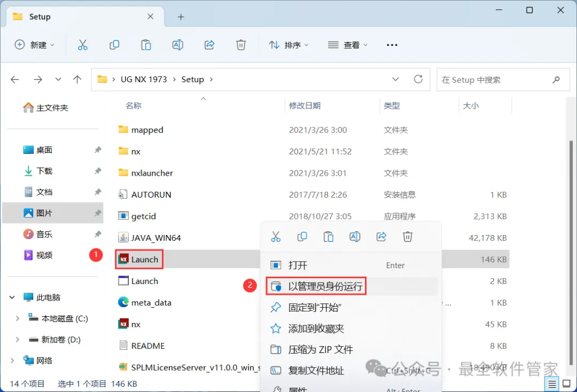The height and width of the screenshot is (392, 577).
Task: Go back with the left arrow button
Action: [x=15, y=80]
